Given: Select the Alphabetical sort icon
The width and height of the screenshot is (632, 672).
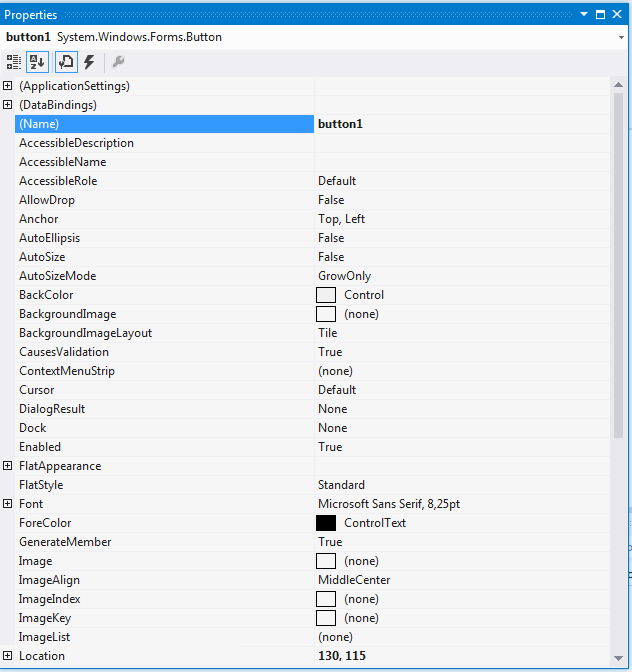Looking at the screenshot, I should click(x=37, y=62).
